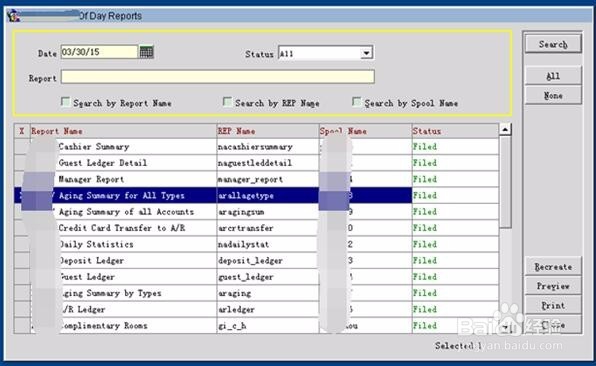The width and height of the screenshot is (596, 366).
Task: Open the Status dropdown list
Action: tap(366, 53)
